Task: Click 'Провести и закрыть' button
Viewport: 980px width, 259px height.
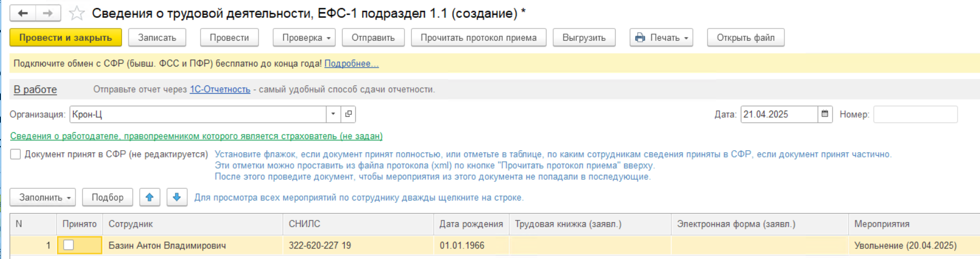Action: pyautogui.click(x=65, y=37)
